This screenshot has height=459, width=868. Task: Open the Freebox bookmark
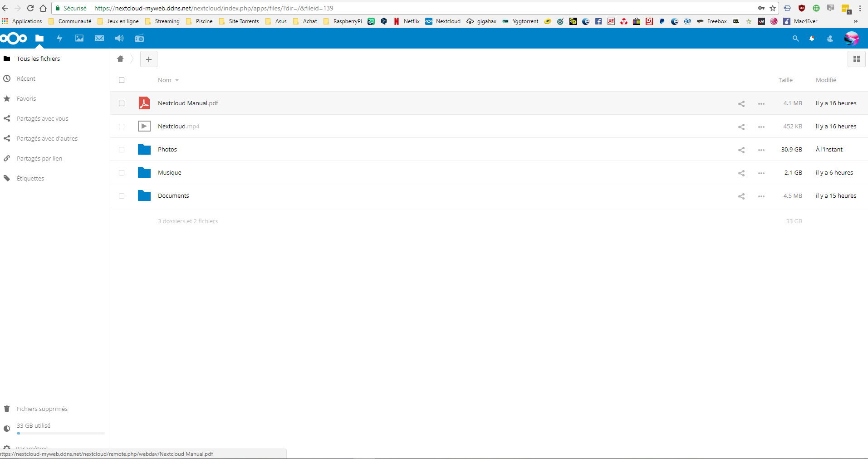pyautogui.click(x=711, y=21)
